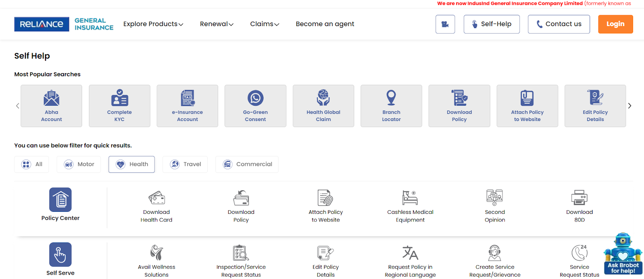This screenshot has height=279, width=644.
Task: Click the Attach Policy to Website icon in the Policy Center row
Action: (325, 198)
